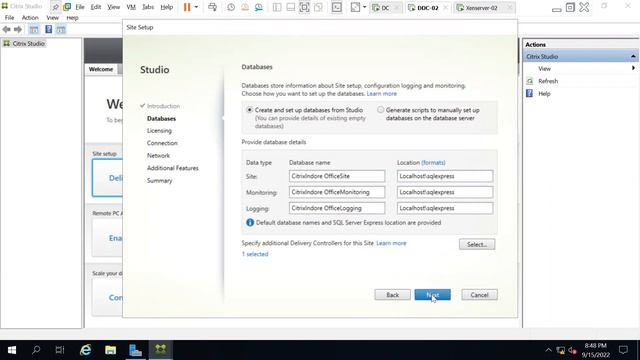Click the Logging location field

[445, 208]
